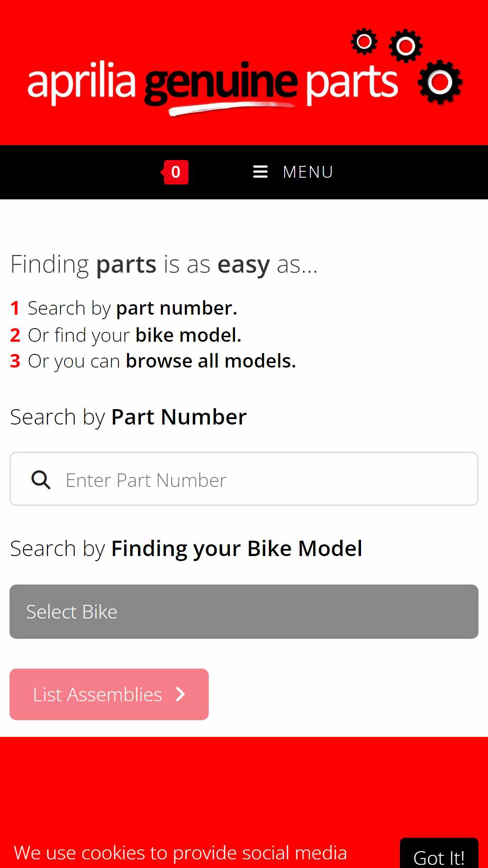Open the Select Bike dropdown
The image size is (488, 868).
244,612
